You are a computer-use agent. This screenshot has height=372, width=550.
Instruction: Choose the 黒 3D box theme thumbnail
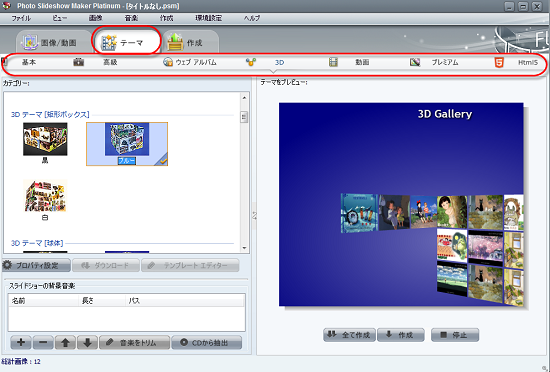point(45,139)
